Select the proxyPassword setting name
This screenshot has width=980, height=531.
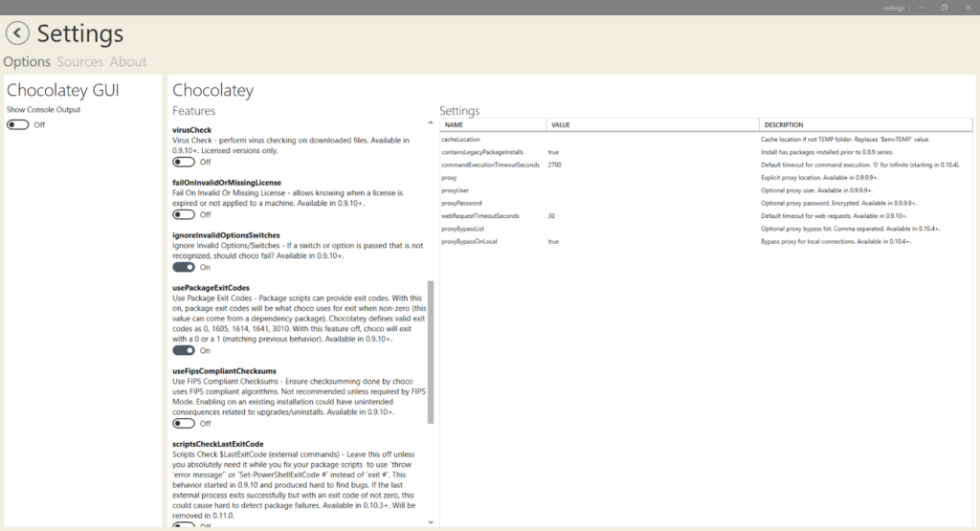(x=461, y=203)
